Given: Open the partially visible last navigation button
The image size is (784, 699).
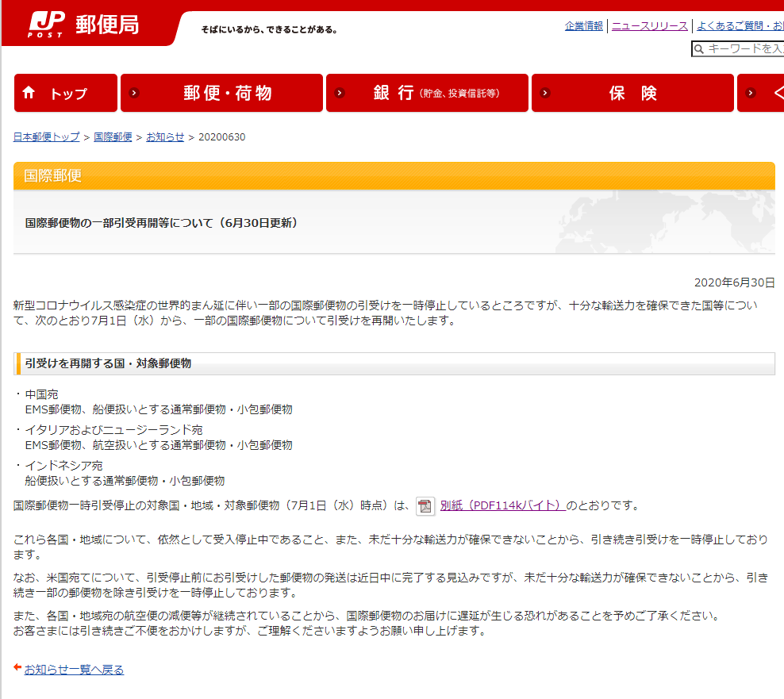Looking at the screenshot, I should (x=760, y=93).
